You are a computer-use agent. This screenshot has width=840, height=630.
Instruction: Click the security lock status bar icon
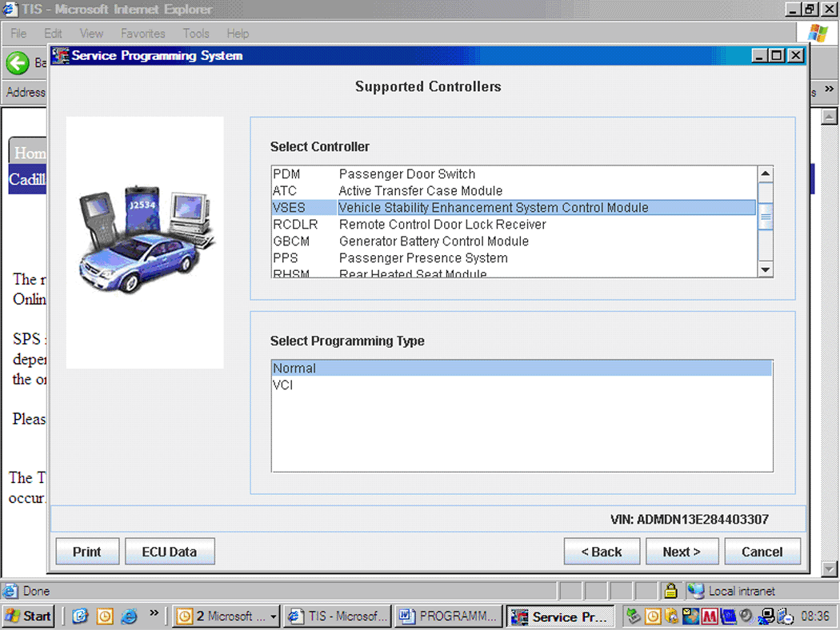coord(671,592)
